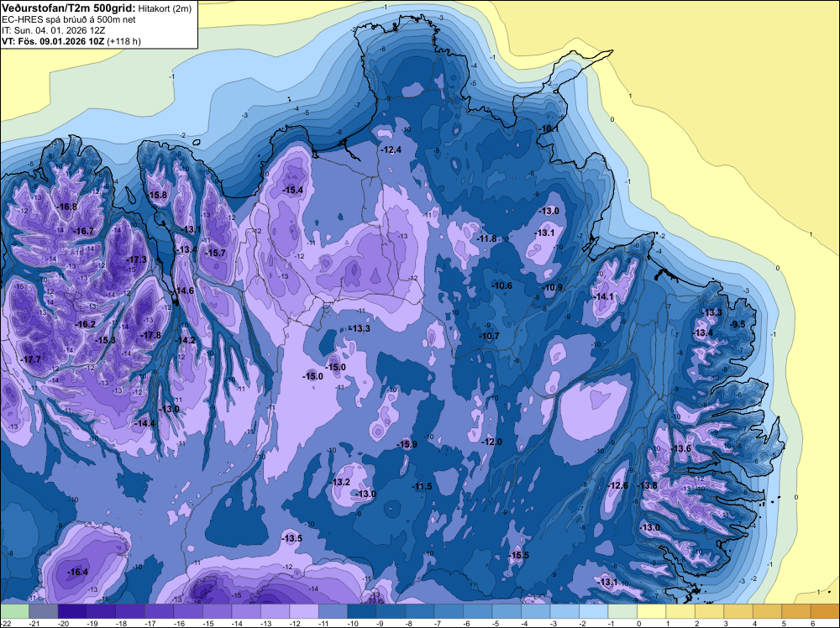Image resolution: width=840 pixels, height=628 pixels.
Task: Click the -13.2 temperature value
Action: (340, 482)
